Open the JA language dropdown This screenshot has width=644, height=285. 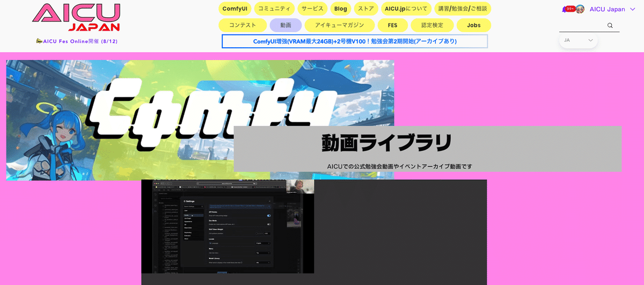579,40
